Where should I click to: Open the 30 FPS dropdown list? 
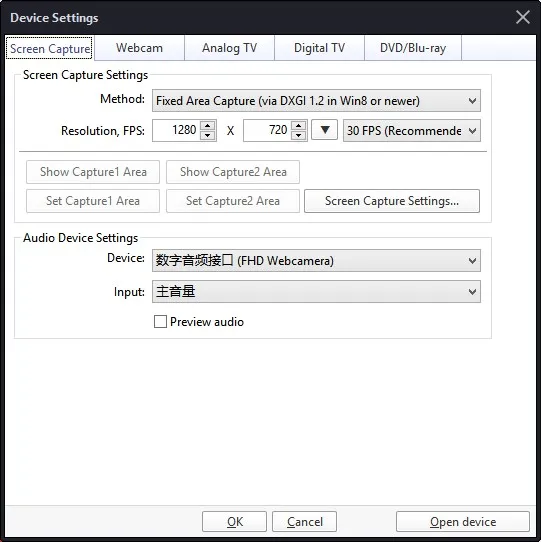412,131
